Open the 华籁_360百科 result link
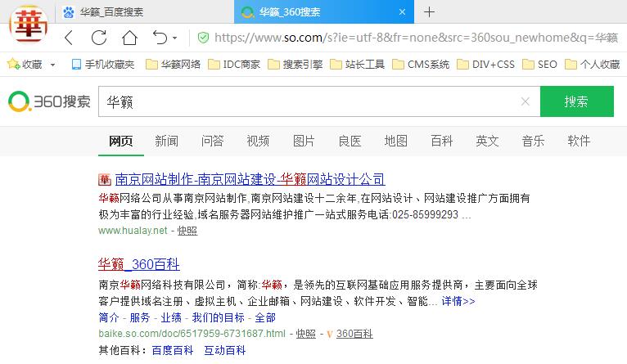 pos(139,264)
